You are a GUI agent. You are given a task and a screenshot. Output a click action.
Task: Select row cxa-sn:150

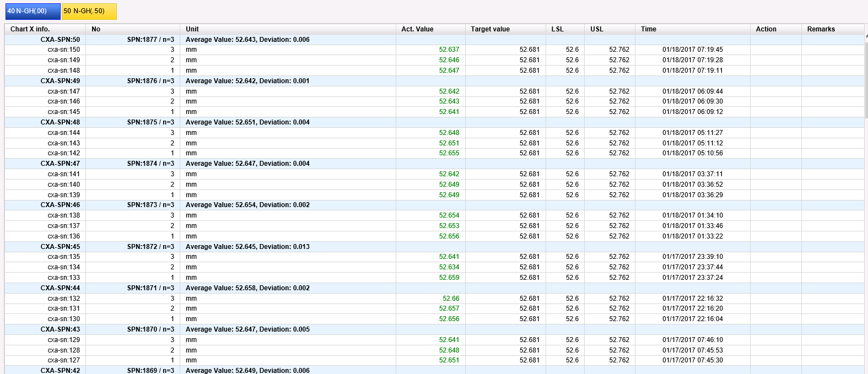[434, 50]
